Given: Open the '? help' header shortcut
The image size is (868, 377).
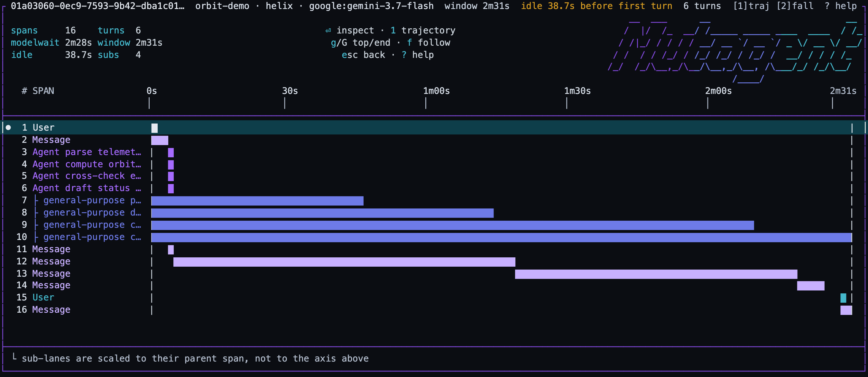Looking at the screenshot, I should coord(840,6).
